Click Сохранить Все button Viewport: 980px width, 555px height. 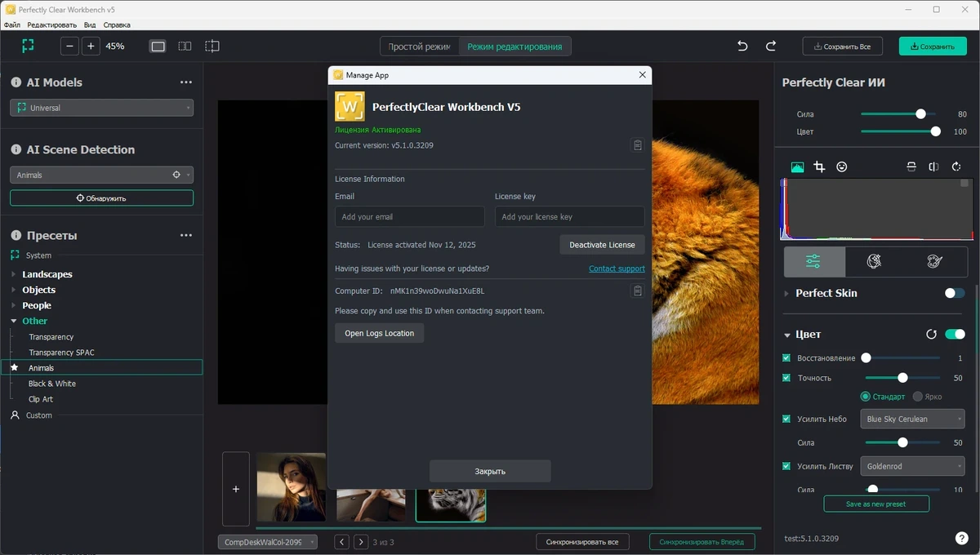(842, 47)
